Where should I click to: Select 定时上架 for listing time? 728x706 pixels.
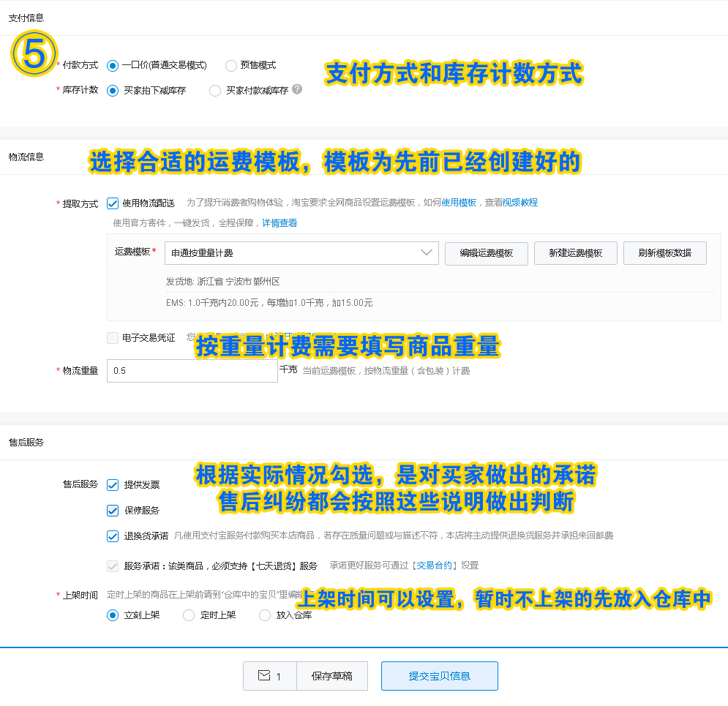[x=187, y=615]
